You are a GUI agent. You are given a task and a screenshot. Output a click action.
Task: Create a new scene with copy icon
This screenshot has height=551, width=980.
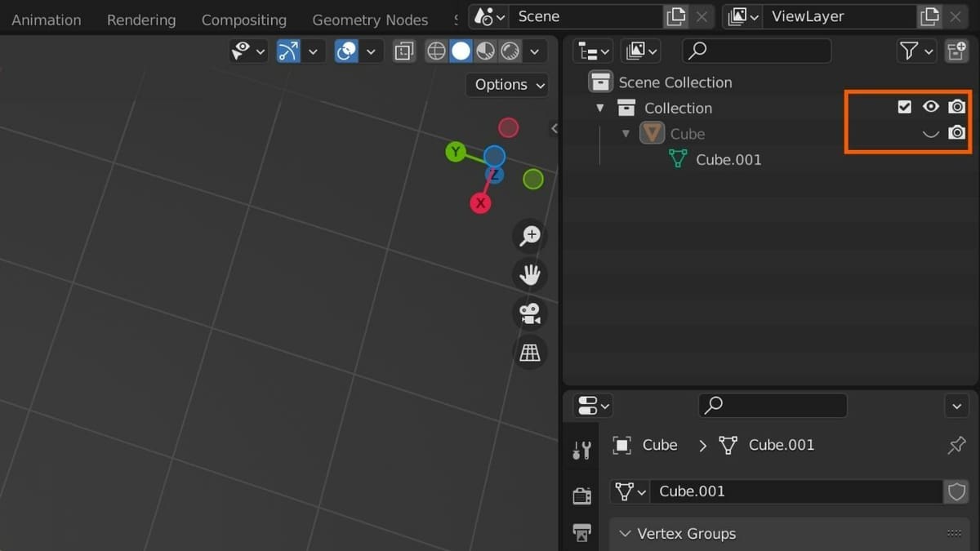pyautogui.click(x=675, y=16)
